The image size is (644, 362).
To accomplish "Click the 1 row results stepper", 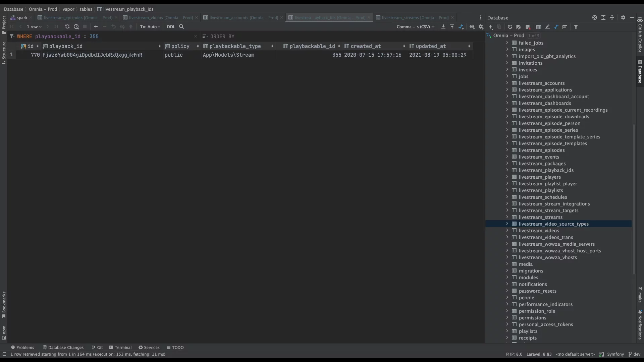I will pos(34,26).
